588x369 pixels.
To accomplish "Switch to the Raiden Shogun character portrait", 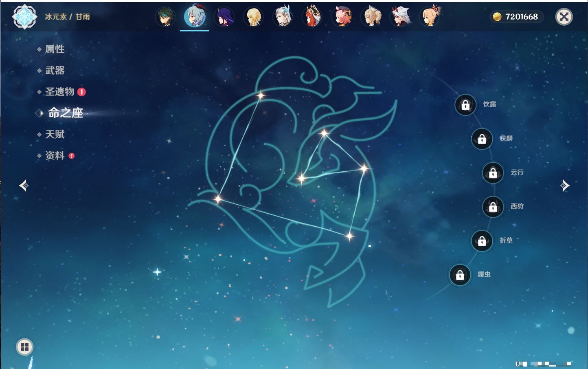I will (224, 17).
